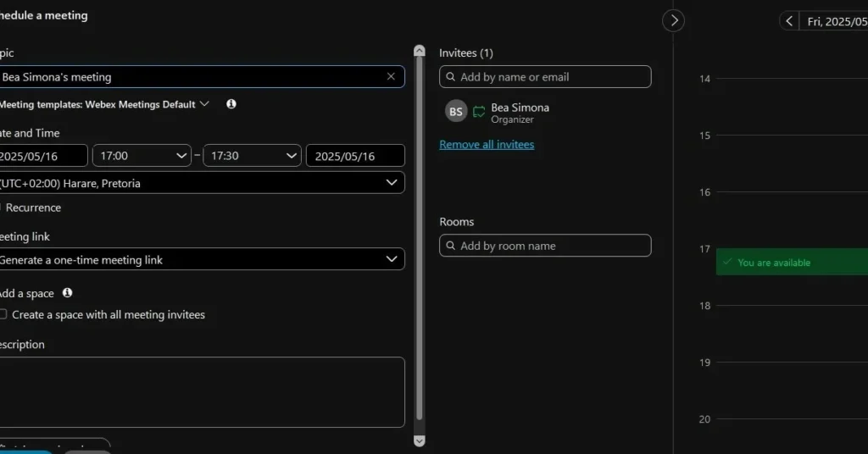The height and width of the screenshot is (454, 868).
Task: Clear the meeting topic with the X icon
Action: (x=391, y=77)
